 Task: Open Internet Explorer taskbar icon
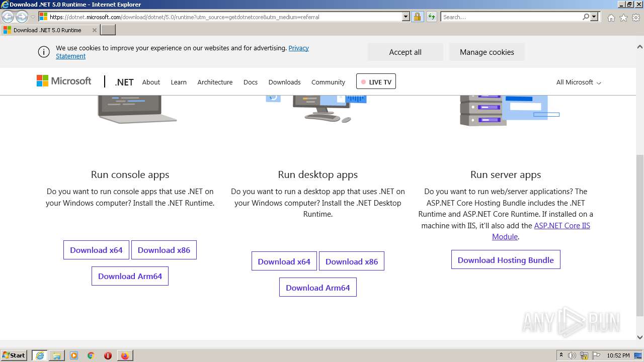40,355
